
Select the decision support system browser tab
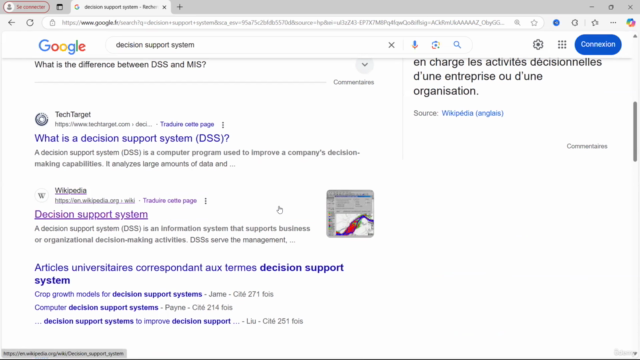120,7
